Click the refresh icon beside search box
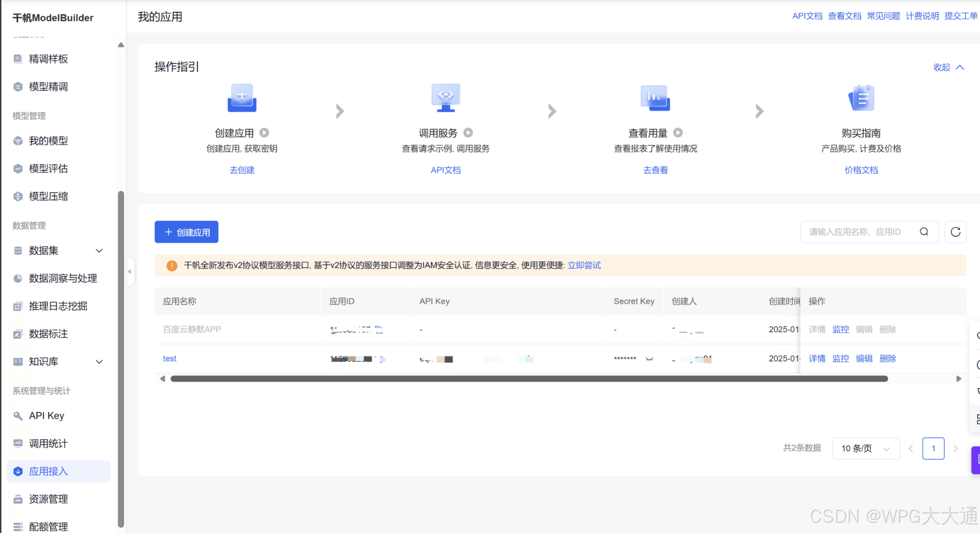 pyautogui.click(x=955, y=232)
